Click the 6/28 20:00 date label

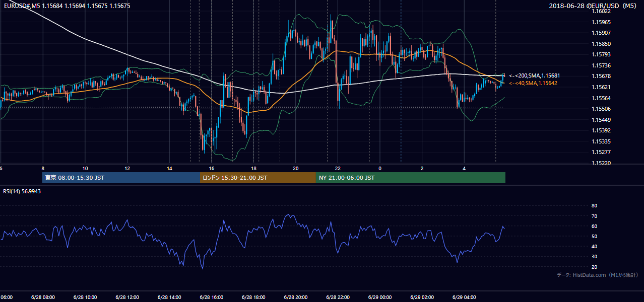296,297
